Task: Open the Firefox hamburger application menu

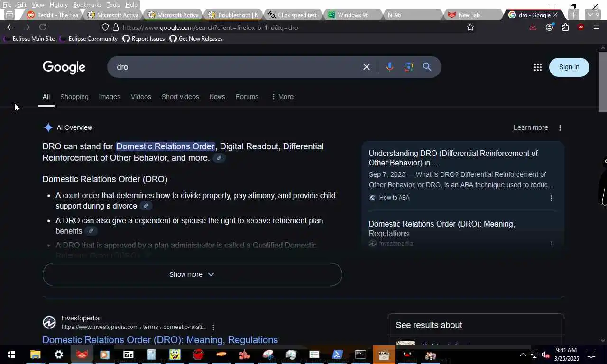Action: 597,27
